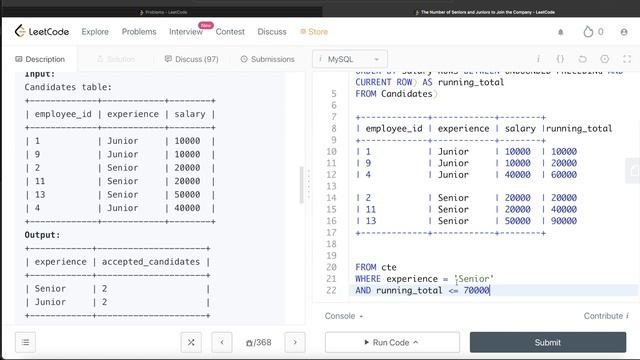Open the Discuss (97) tab
The height and width of the screenshot is (360, 640).
[x=191, y=59]
